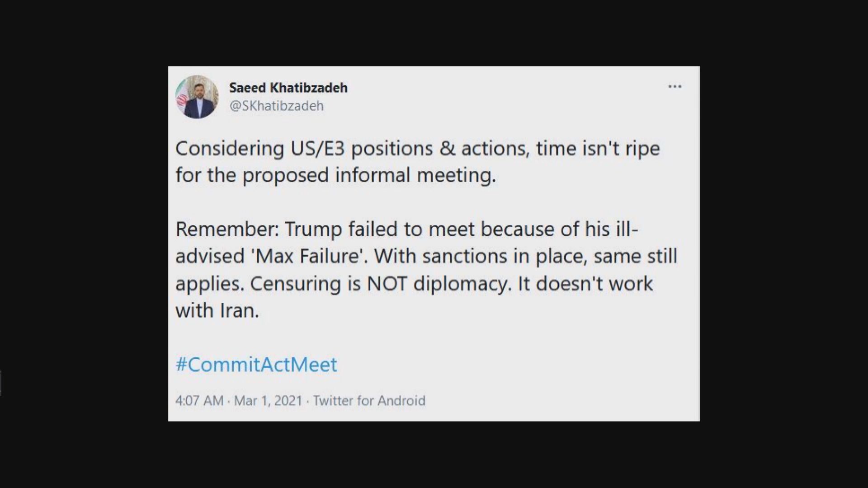
Task: Open the #CommitActMeet hashtag
Action: click(256, 365)
